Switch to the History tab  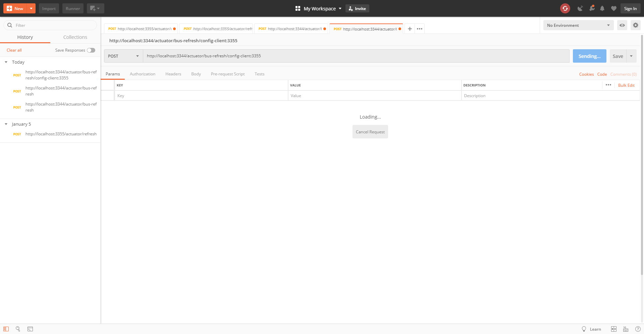tap(25, 37)
